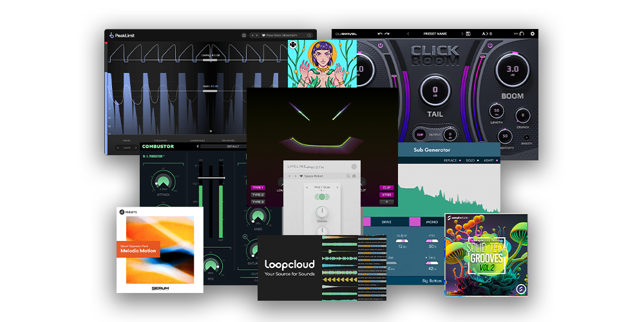Go to next Lifeline Width preset

coord(295,176)
